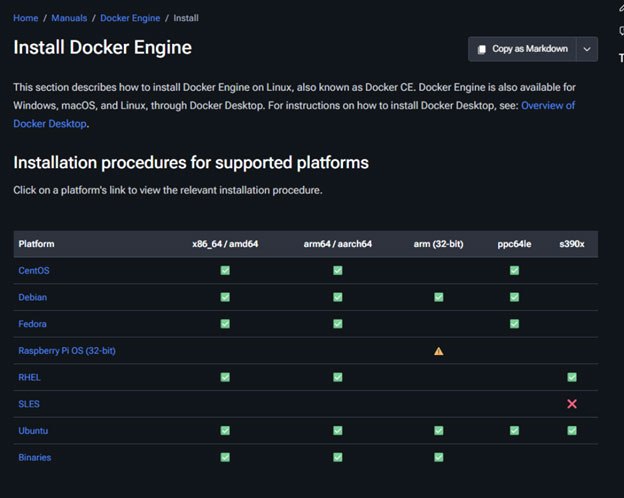The image size is (624, 498).
Task: Click Debian x86_64 check mark
Action: (225, 297)
